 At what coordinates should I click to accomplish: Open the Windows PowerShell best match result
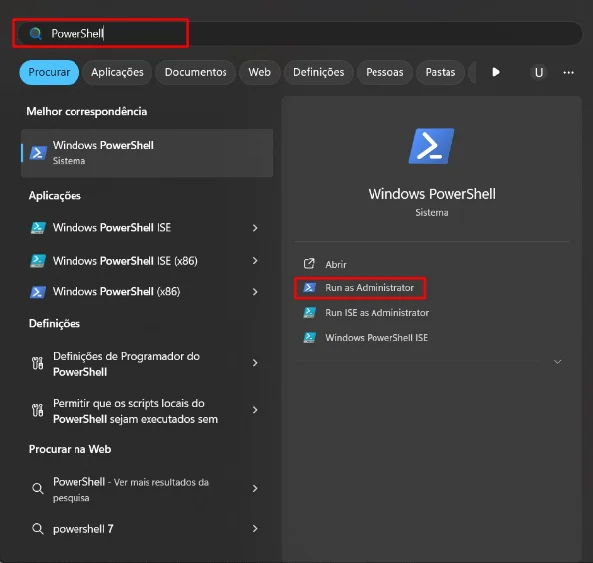[x=147, y=153]
